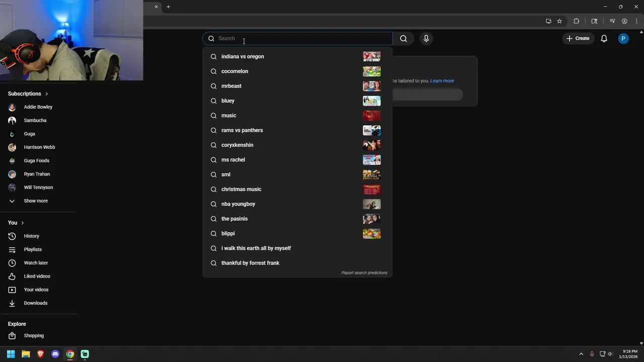Open the tab search icon in toolbar
The image size is (644, 362).
click(x=594, y=21)
